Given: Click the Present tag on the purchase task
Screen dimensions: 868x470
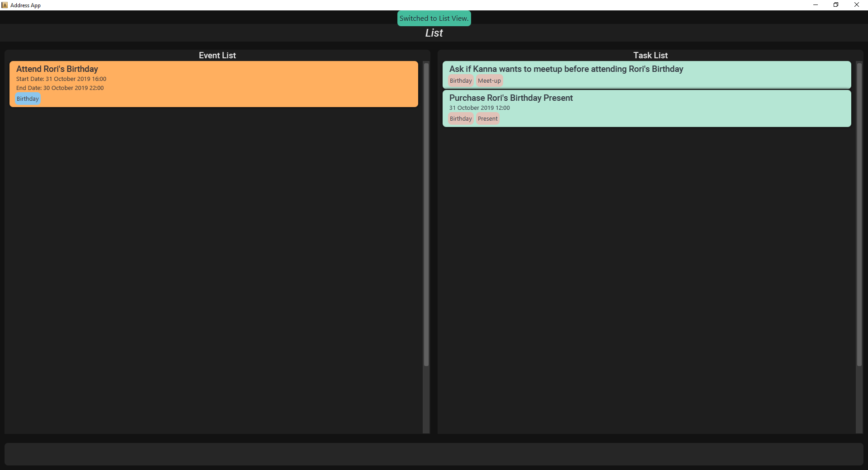Looking at the screenshot, I should 487,119.
